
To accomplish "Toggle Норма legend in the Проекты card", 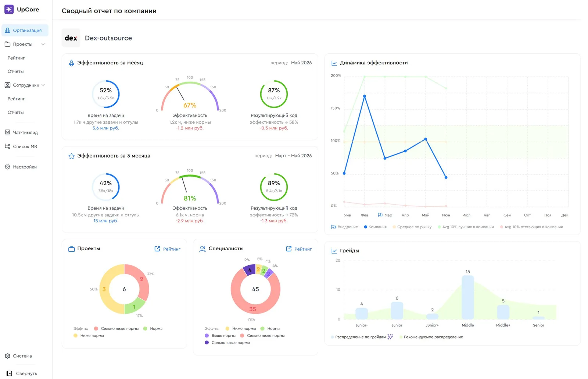I will pyautogui.click(x=153, y=329).
